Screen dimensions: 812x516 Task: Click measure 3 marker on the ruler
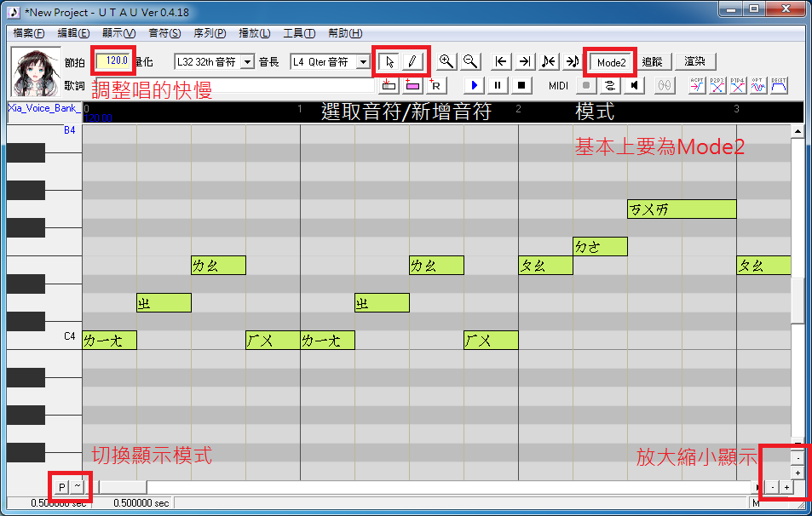tap(736, 109)
